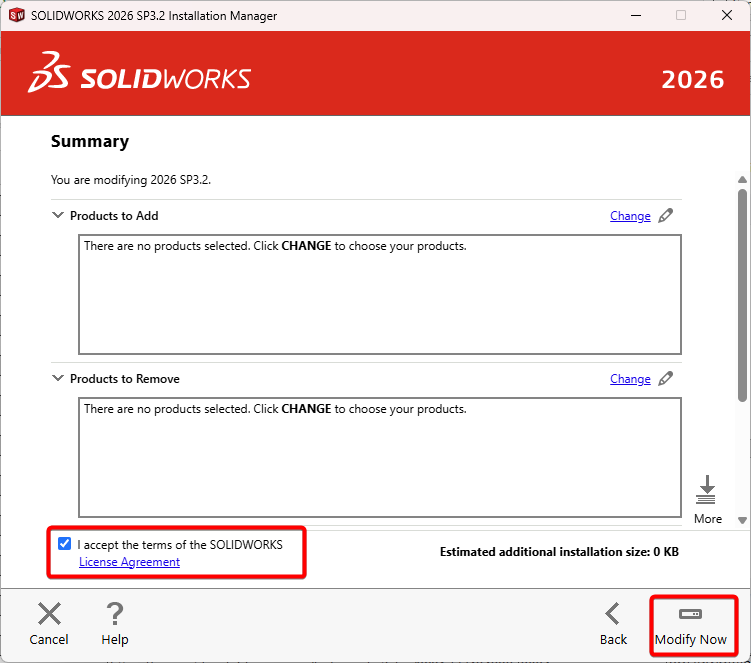This screenshot has width=751, height=663.
Task: Click the Modify Now drive icon
Action: pyautogui.click(x=690, y=614)
